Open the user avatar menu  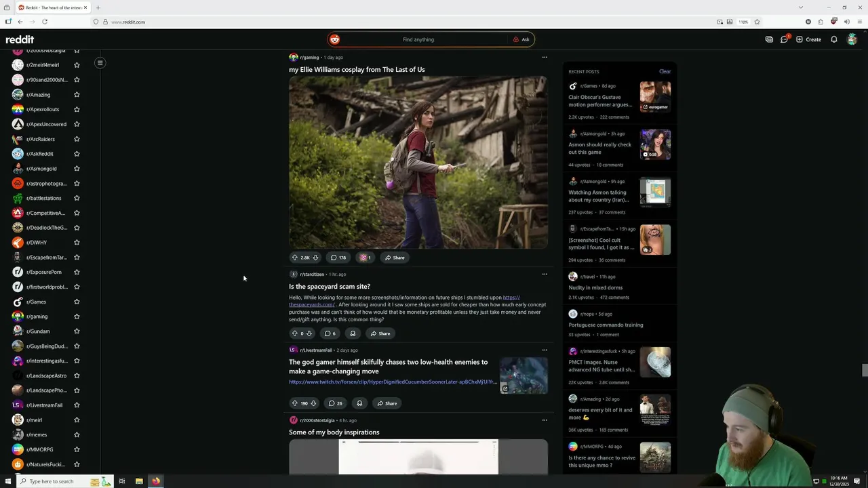click(x=852, y=39)
